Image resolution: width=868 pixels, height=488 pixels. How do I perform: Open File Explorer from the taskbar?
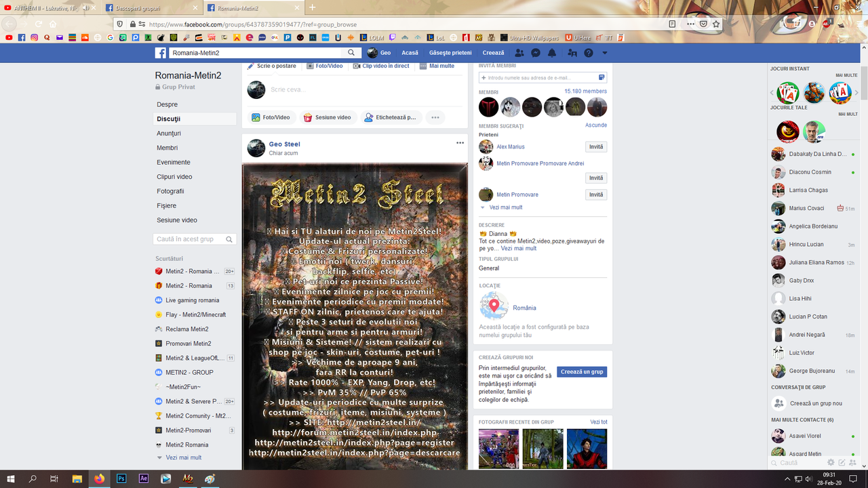click(77, 479)
